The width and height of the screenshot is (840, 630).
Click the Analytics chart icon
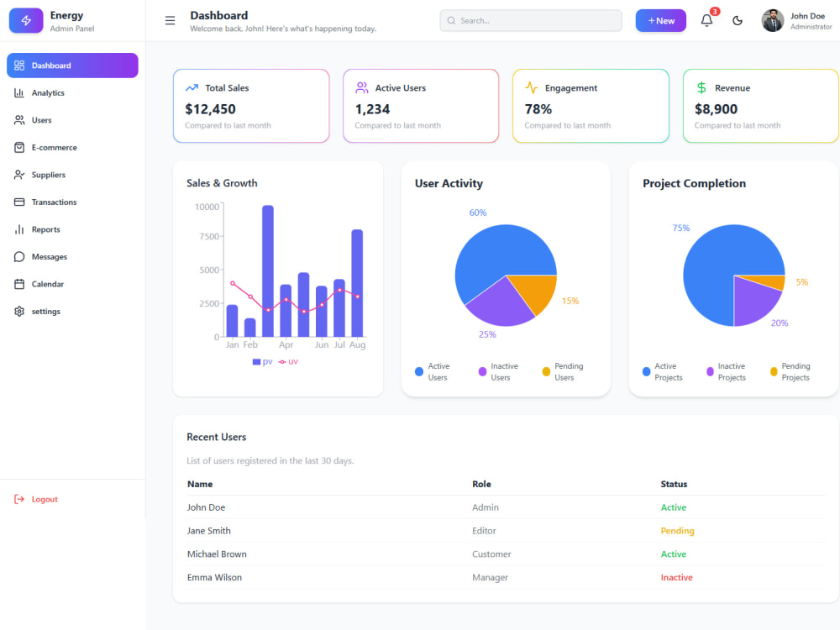click(x=19, y=92)
